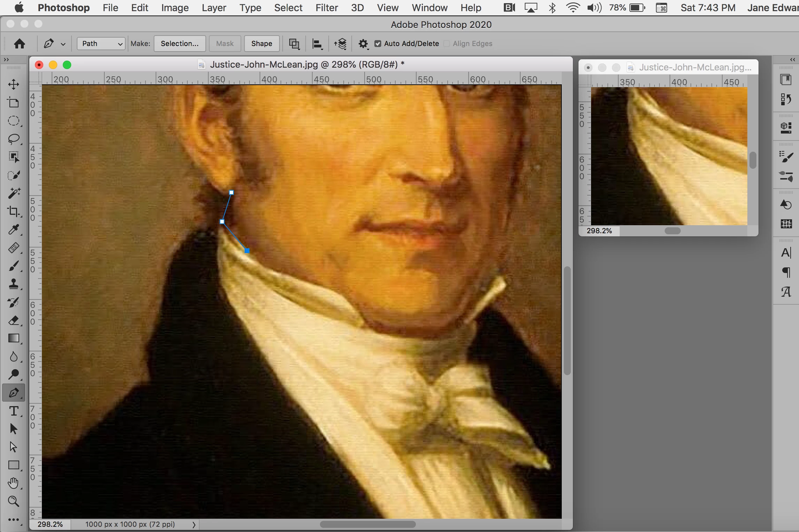Open the Filter menu
Image resolution: width=799 pixels, height=532 pixels.
[x=327, y=8]
